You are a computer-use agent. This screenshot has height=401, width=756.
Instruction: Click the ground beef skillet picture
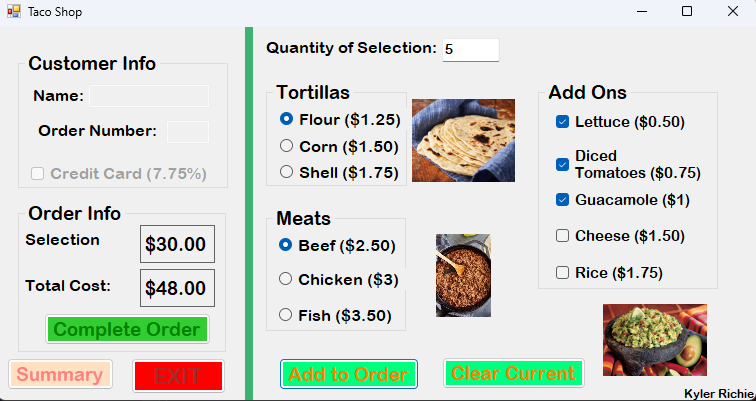click(463, 275)
